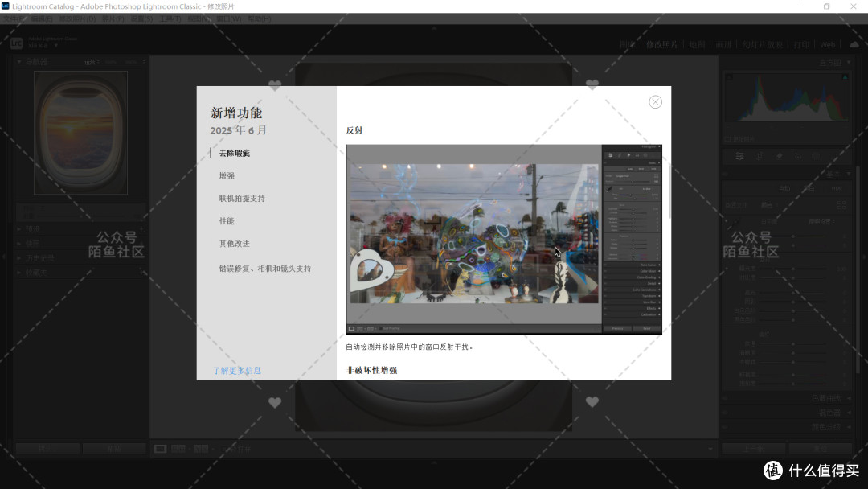
Task: Open 其他改进 section in the dialog
Action: pyautogui.click(x=234, y=244)
